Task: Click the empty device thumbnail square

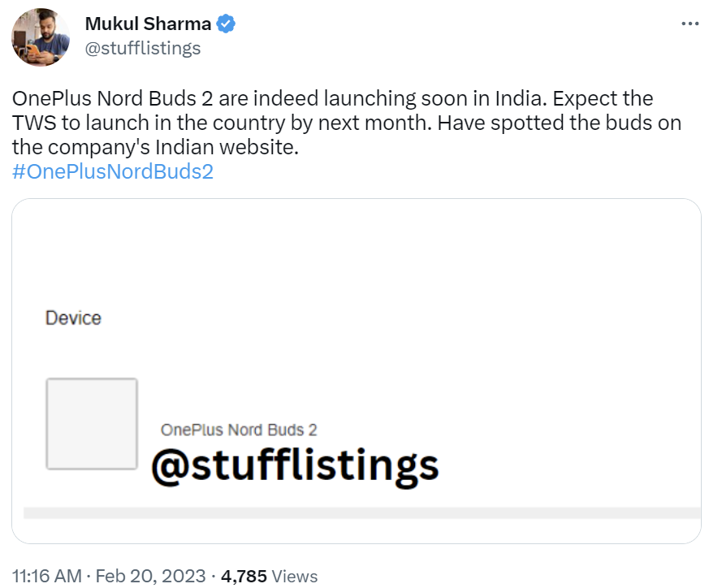Action: [92, 423]
